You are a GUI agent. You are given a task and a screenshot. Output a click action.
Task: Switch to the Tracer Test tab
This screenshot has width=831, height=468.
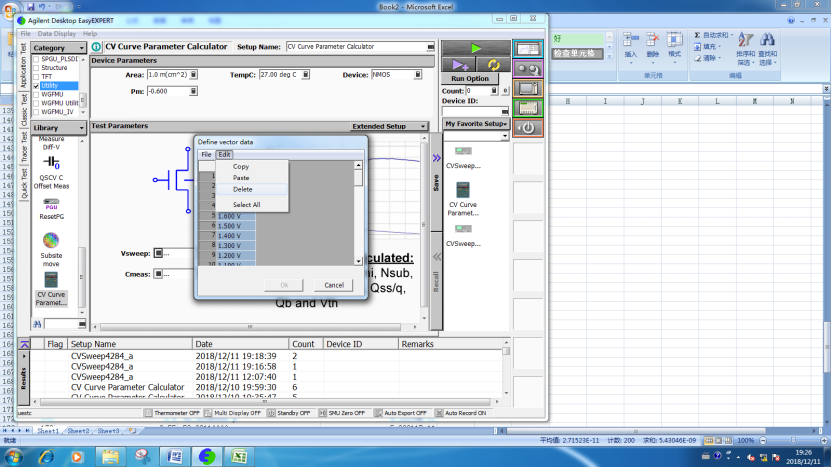24,147
